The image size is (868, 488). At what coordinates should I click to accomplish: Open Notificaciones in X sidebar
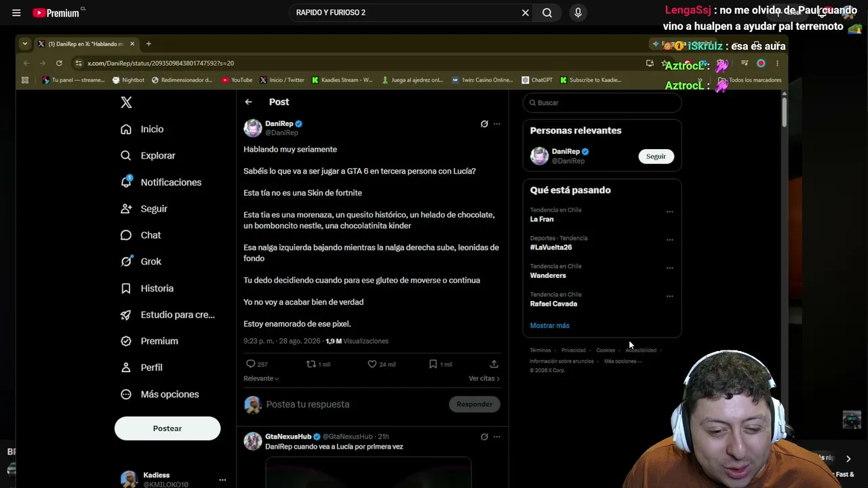(x=161, y=182)
